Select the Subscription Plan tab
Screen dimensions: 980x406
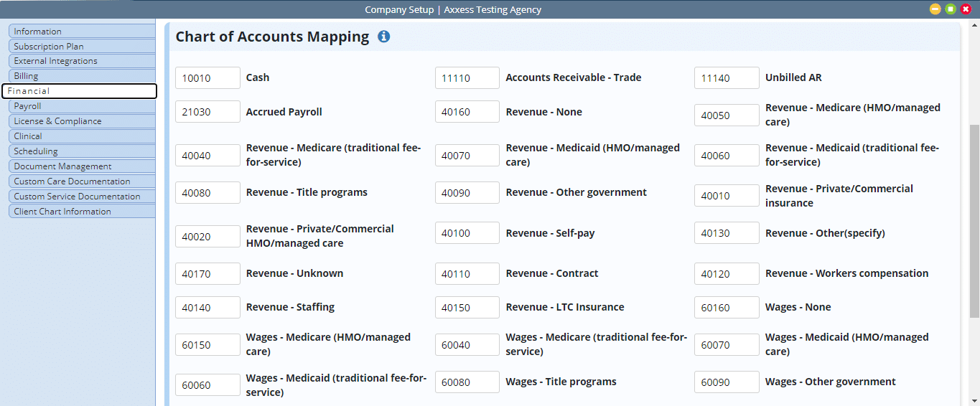(82, 46)
